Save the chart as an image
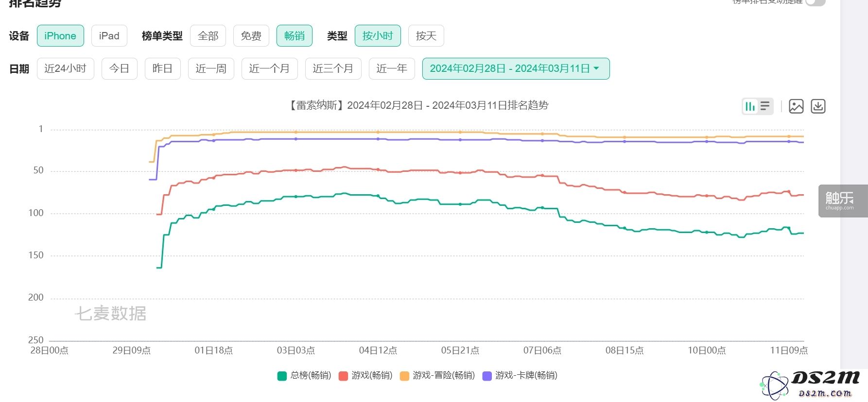 (796, 106)
